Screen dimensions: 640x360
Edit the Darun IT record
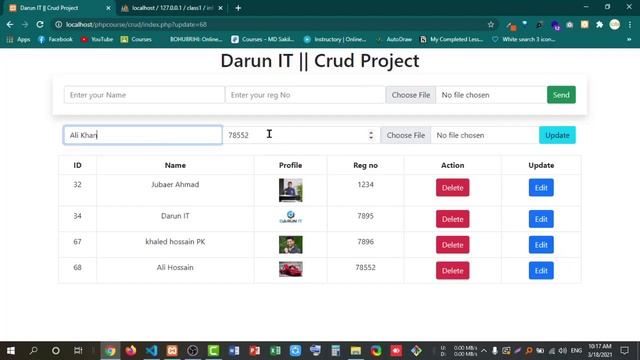coord(541,219)
